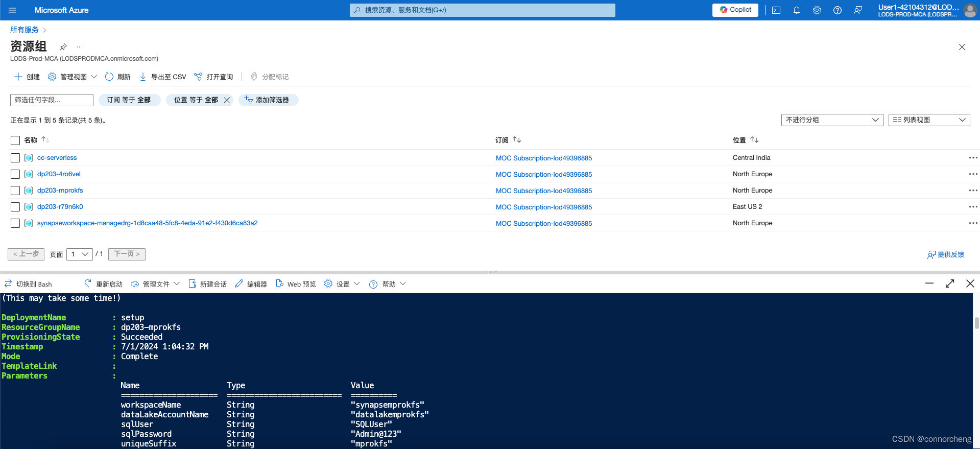Open the no grouping dropdown
The image size is (980, 449).
tap(832, 120)
